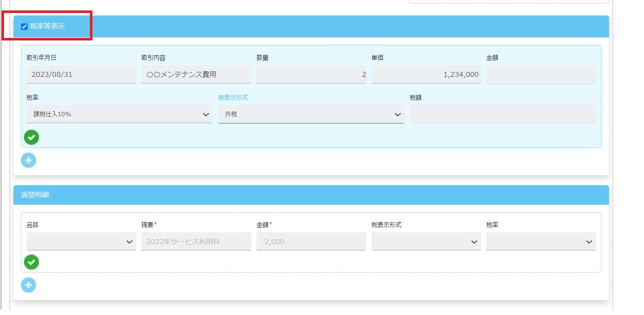This screenshot has height=315, width=644.
Task: Click the 摘要 required label
Action: point(149,225)
